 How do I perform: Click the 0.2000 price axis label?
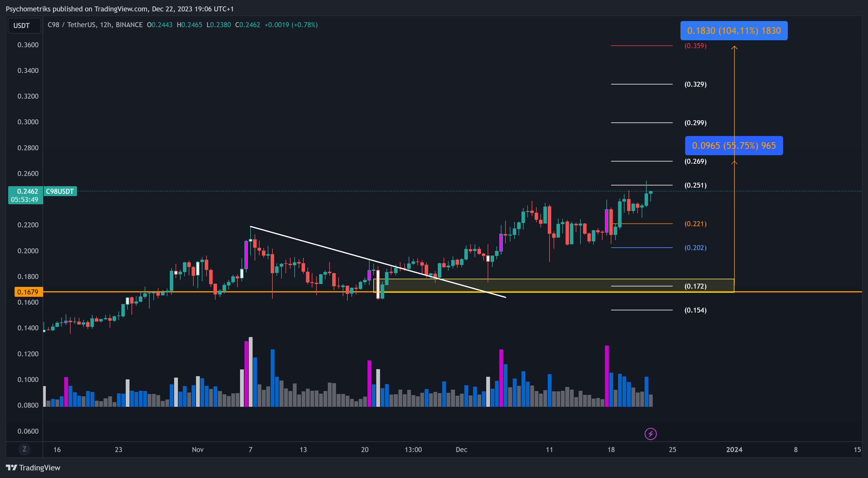pos(28,250)
